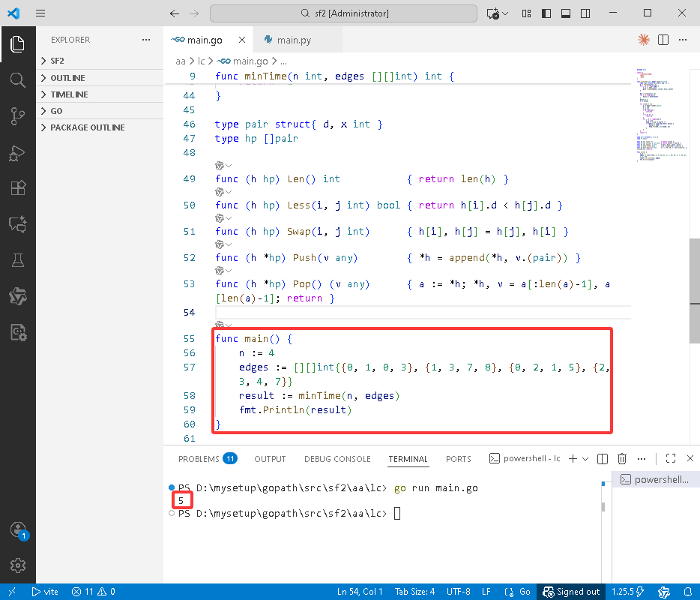Click the command center search box

(343, 13)
